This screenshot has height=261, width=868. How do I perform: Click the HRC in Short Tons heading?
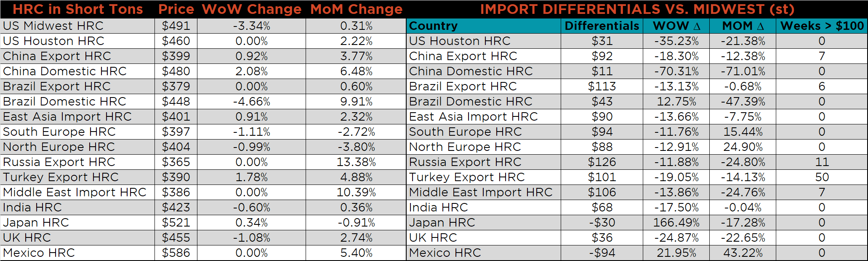(78, 9)
